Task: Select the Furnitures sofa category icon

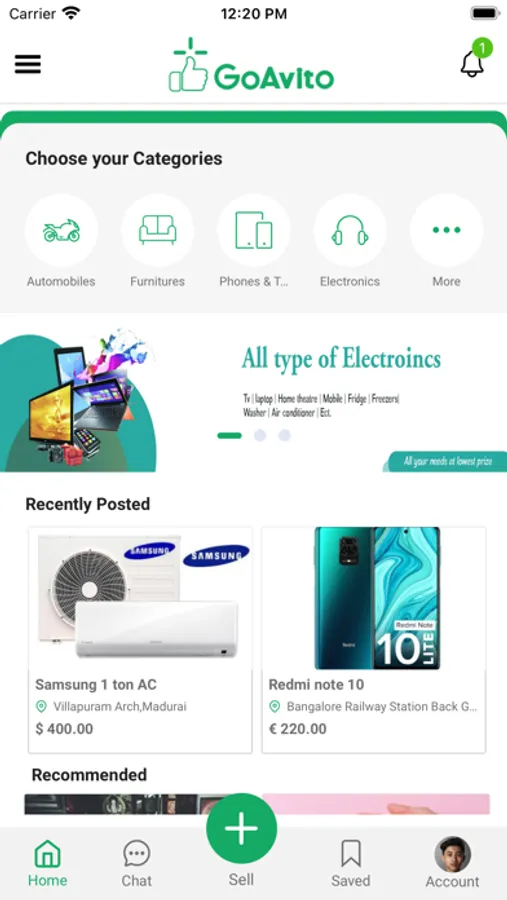Action: click(x=157, y=230)
